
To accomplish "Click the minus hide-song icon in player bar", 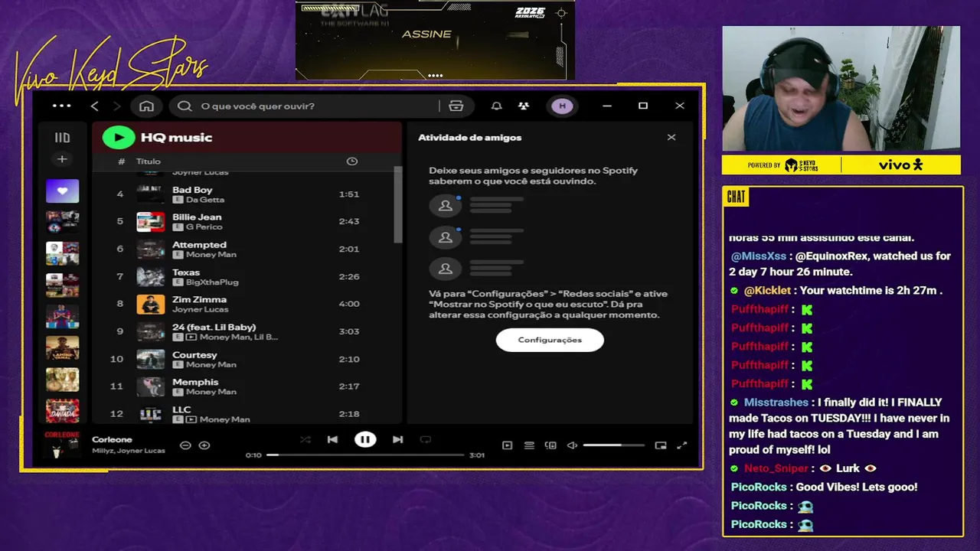I will click(185, 445).
